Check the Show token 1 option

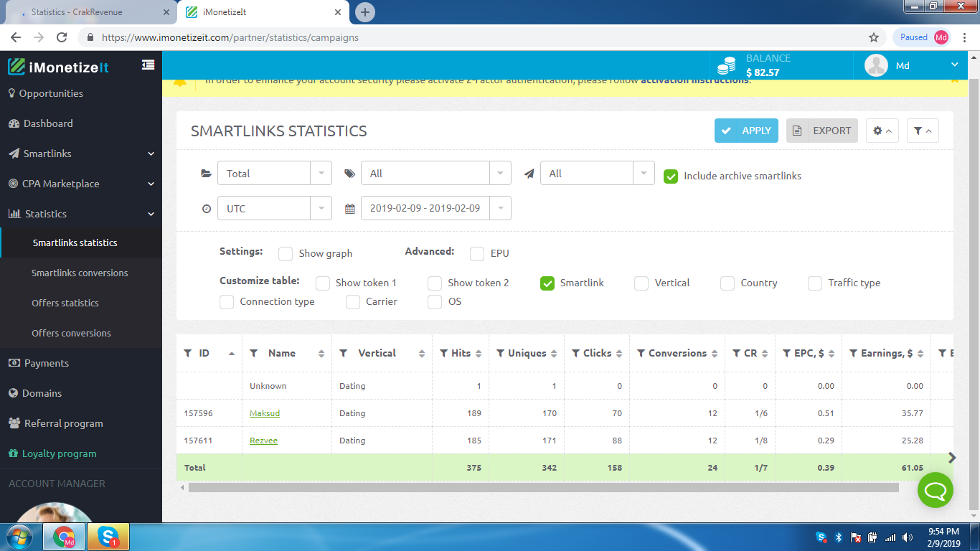click(323, 283)
